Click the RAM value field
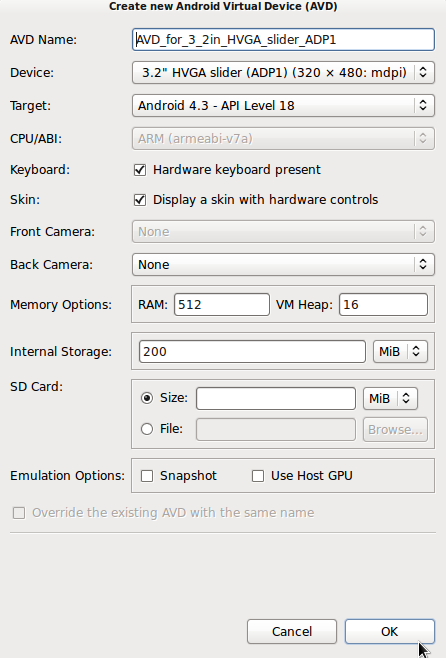Screen dimensions: 446x658 (x=222, y=304)
